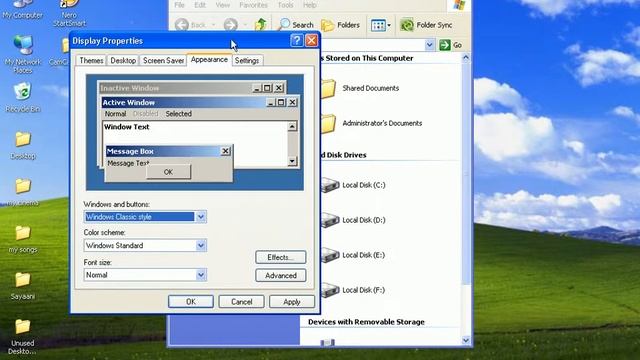Expand the address bar dropdown

pos(429,45)
